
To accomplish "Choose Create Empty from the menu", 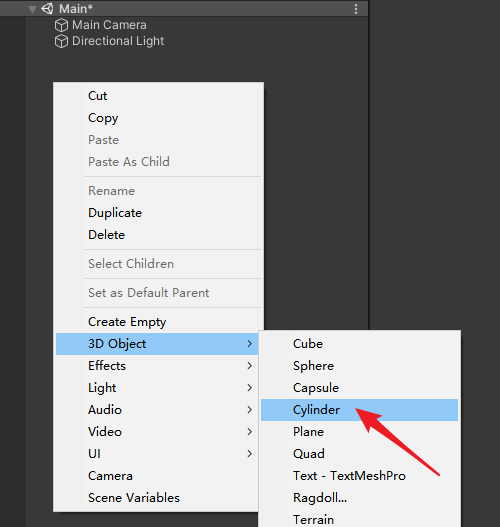I will click(158, 322).
